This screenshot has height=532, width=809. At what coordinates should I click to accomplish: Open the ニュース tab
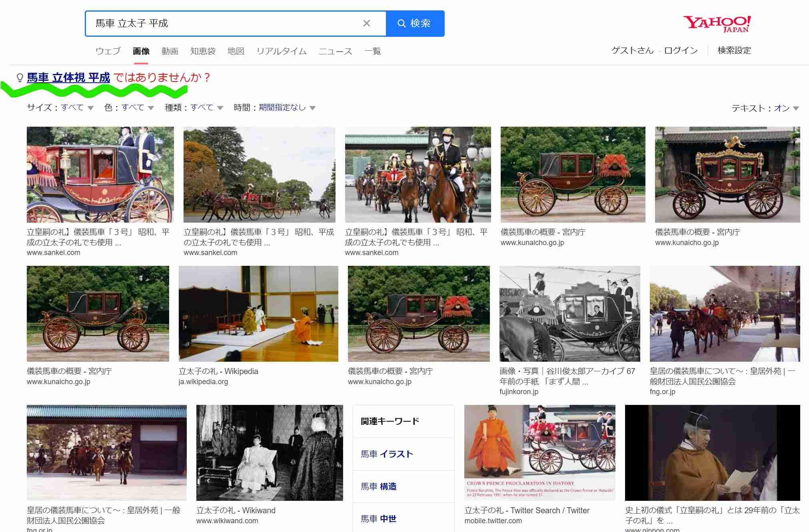point(335,51)
